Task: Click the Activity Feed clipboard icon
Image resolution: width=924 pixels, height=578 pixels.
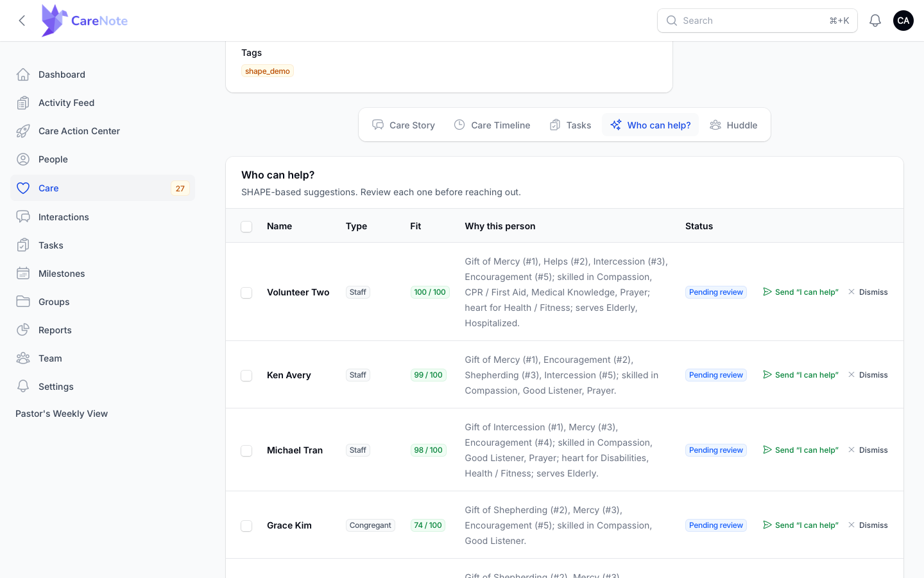Action: click(23, 103)
